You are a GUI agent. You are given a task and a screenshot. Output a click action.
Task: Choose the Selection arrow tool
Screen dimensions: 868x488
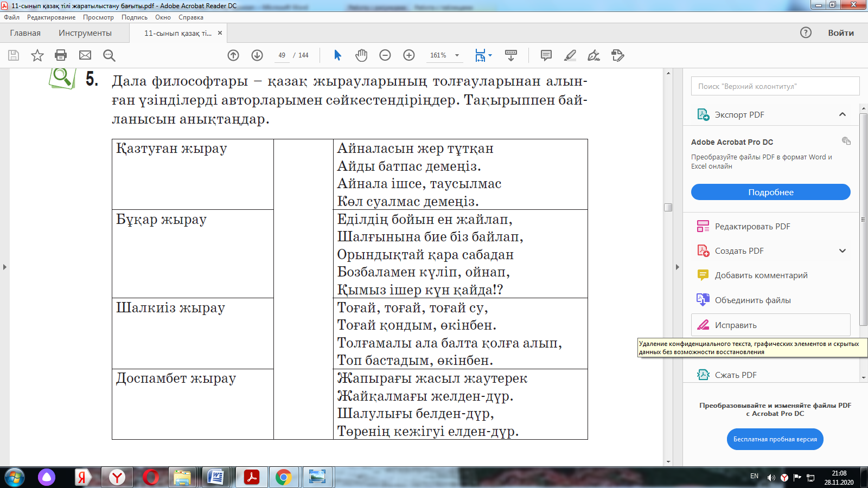[x=337, y=55]
